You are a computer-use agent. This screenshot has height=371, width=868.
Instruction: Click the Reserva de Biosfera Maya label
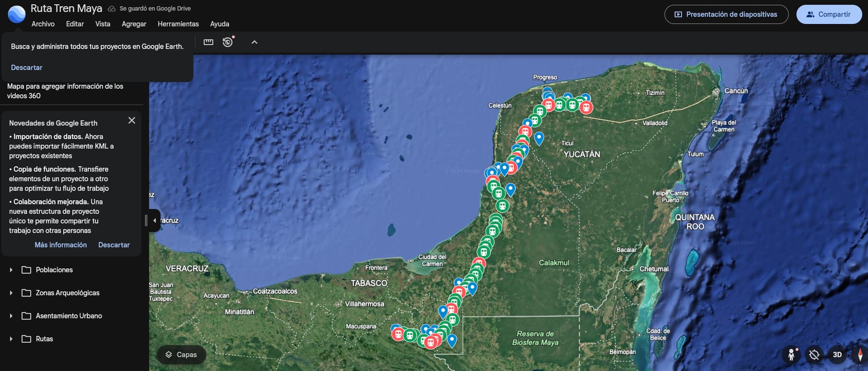point(535,338)
